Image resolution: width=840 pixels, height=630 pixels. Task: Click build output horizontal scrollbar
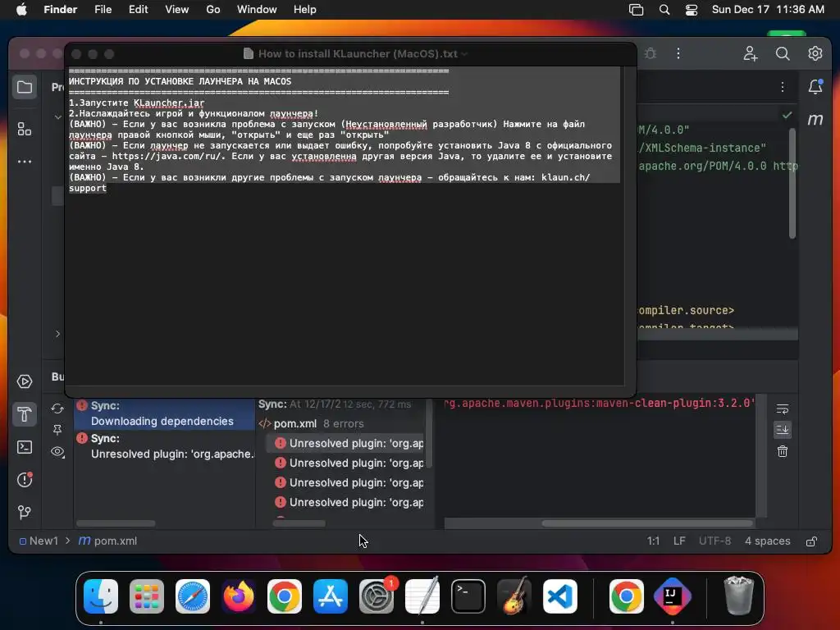coord(647,523)
